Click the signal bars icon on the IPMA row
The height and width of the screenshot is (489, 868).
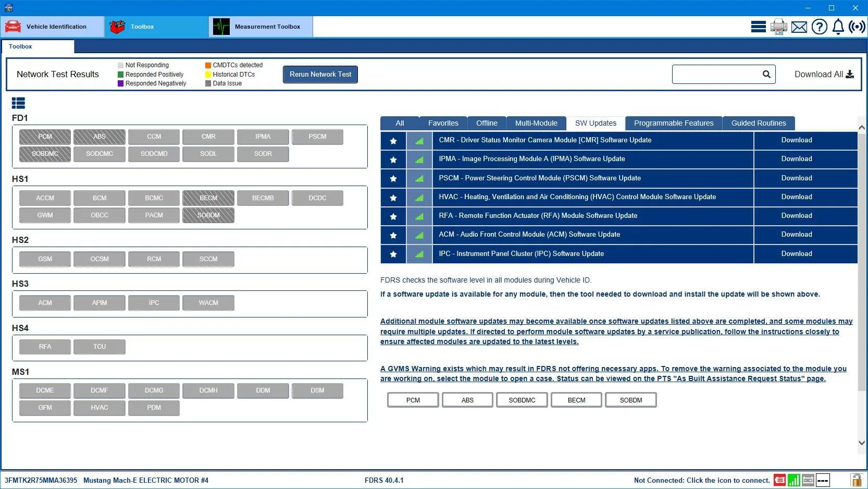[419, 160]
